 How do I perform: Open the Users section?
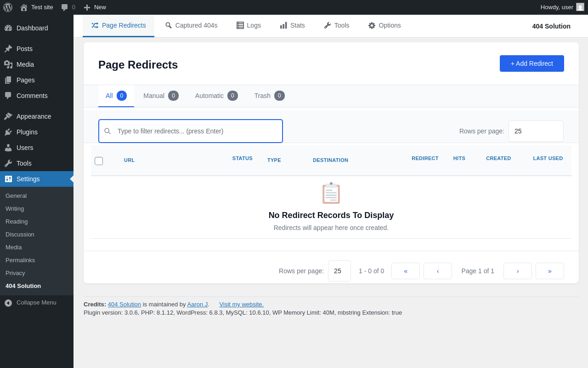pos(25,148)
